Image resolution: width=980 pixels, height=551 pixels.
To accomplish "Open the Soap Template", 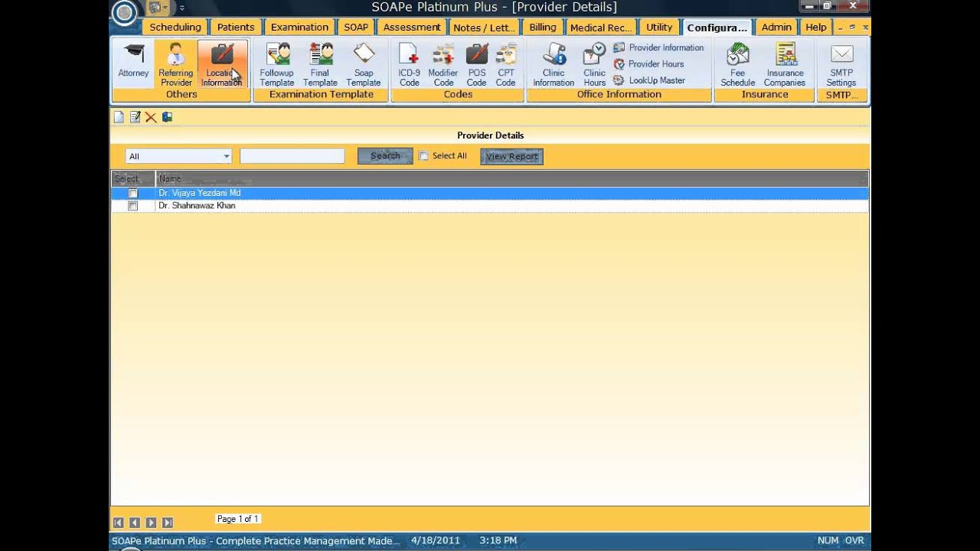I will pyautogui.click(x=364, y=64).
